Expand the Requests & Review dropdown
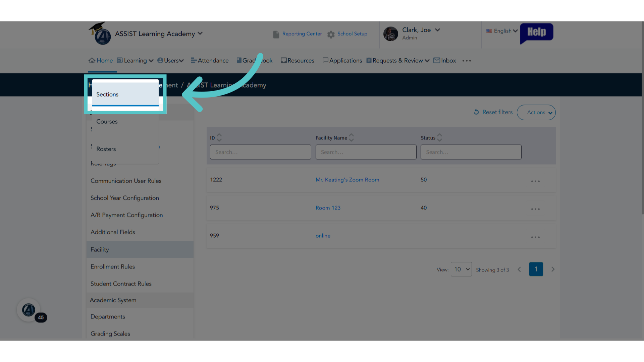The height and width of the screenshot is (362, 644). [x=427, y=61]
